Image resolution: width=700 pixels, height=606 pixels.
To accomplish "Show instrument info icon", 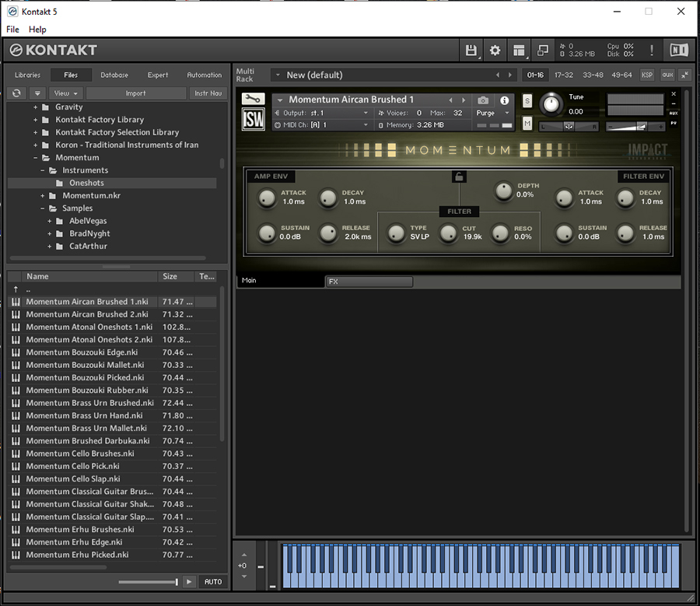I will pyautogui.click(x=505, y=100).
